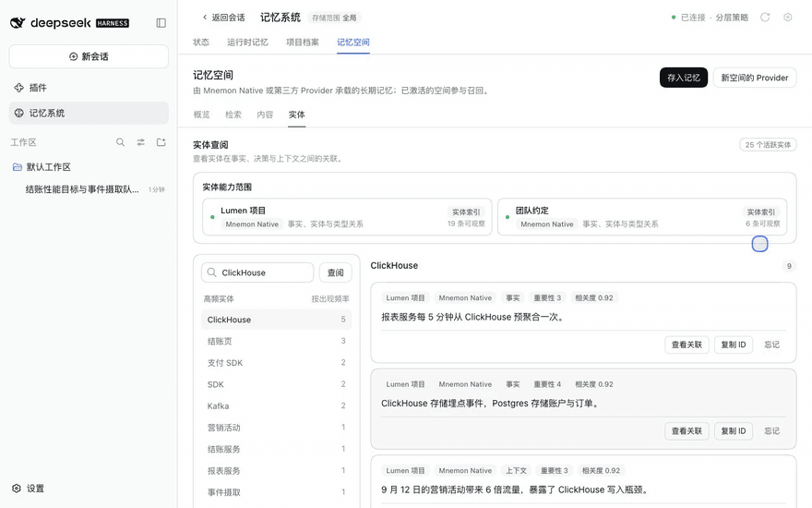The height and width of the screenshot is (508, 812).
Task: Open the 插件 plugins page
Action: pyautogui.click(x=89, y=88)
